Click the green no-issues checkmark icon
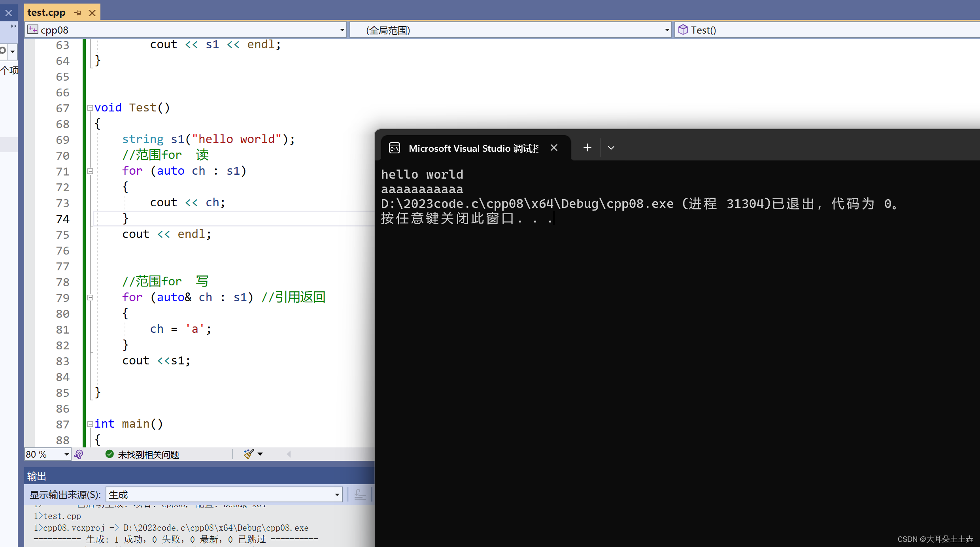Image resolution: width=980 pixels, height=547 pixels. coord(110,454)
